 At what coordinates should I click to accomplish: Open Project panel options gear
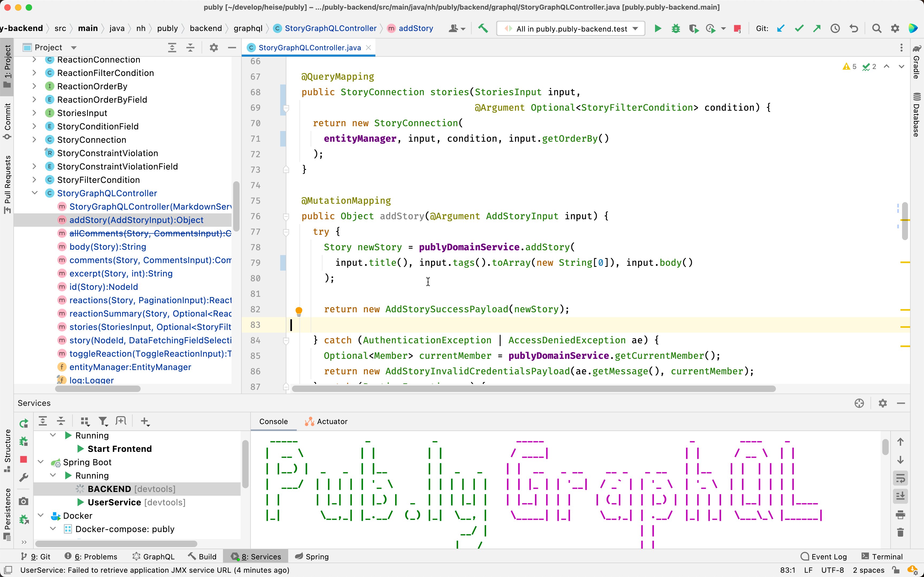(x=214, y=48)
